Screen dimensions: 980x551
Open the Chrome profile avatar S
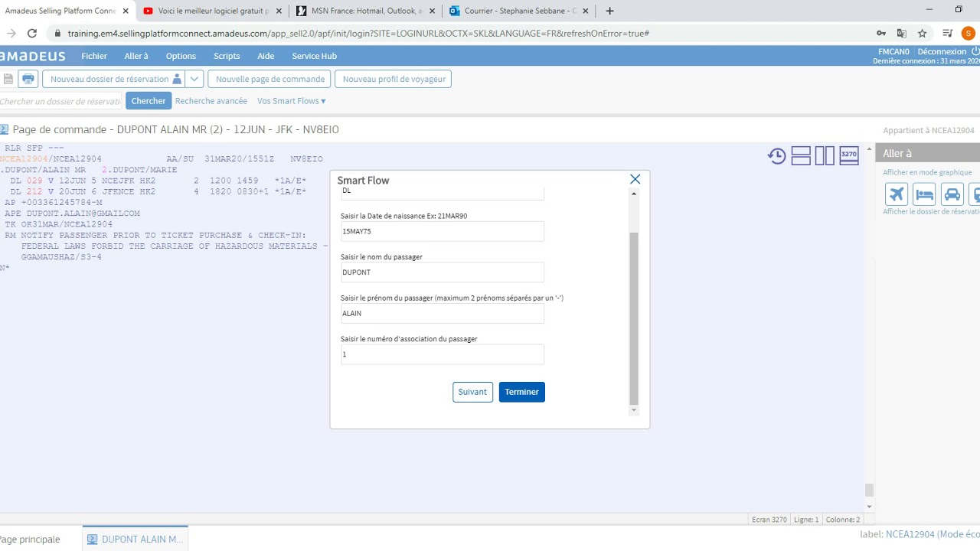point(969,34)
